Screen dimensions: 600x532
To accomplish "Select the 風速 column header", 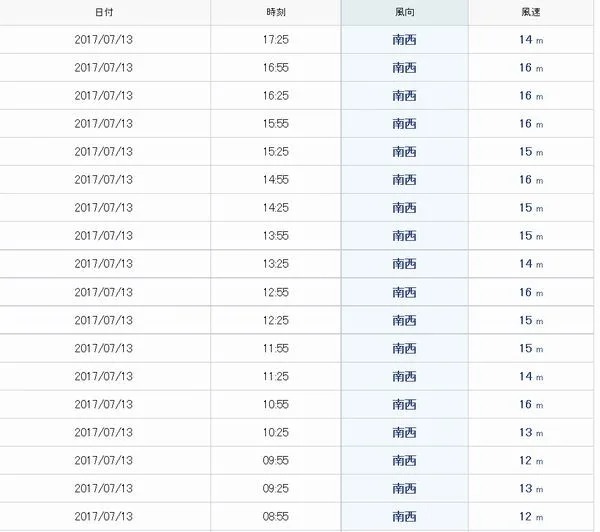I will [x=531, y=12].
